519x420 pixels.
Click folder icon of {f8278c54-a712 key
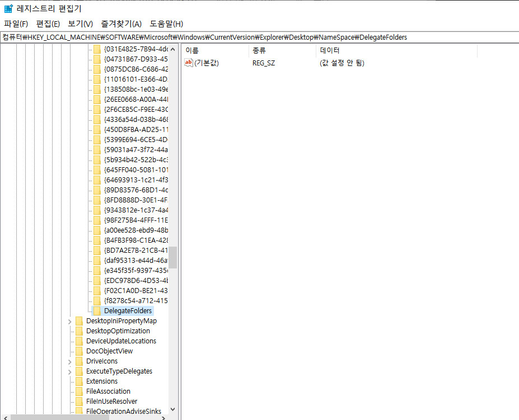pos(97,301)
